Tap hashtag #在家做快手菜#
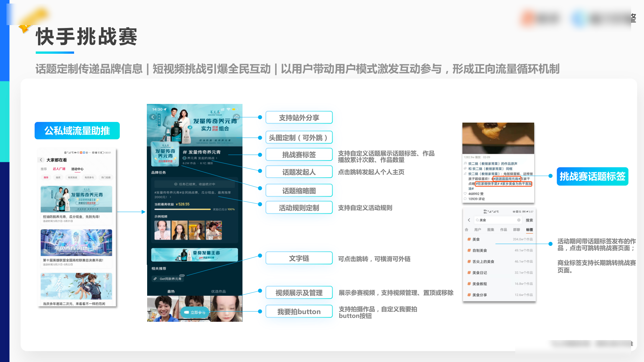644x362 pixels. [x=488, y=184]
